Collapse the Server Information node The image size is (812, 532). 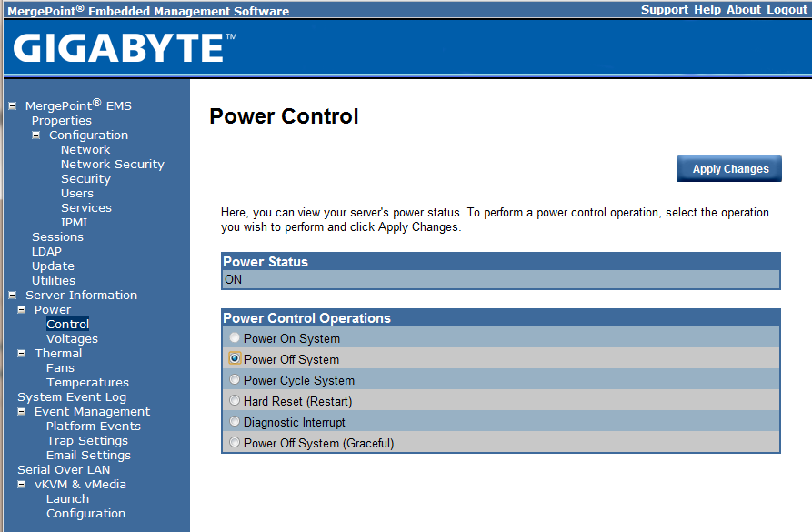[x=13, y=296]
